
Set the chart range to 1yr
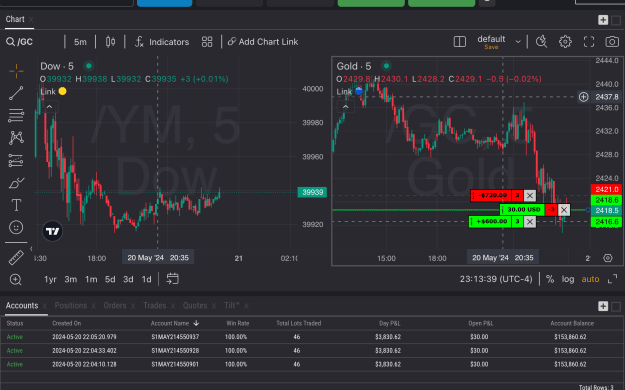pyautogui.click(x=50, y=279)
